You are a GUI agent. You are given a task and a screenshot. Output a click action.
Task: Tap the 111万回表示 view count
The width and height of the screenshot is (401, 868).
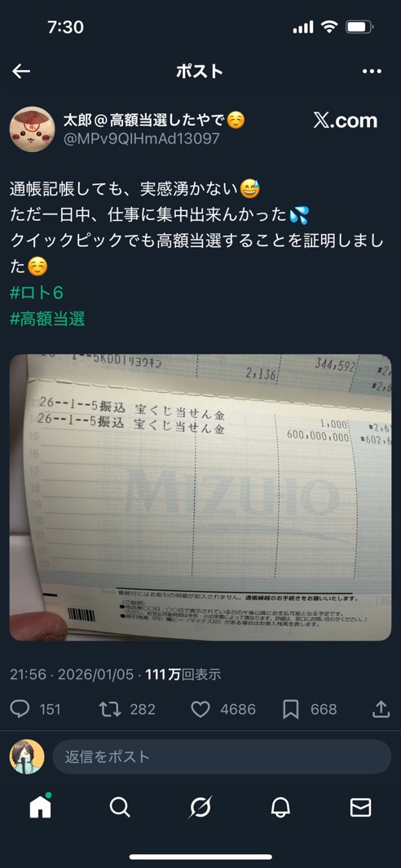click(x=183, y=674)
